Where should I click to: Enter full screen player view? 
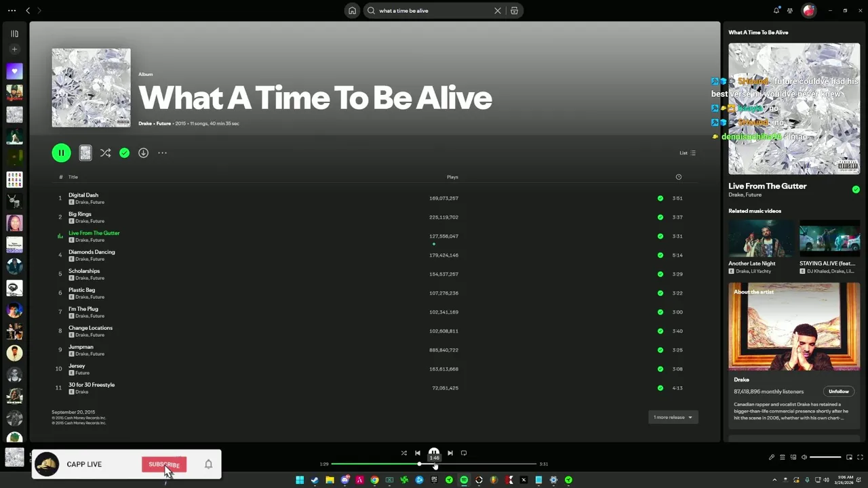pos(861,457)
